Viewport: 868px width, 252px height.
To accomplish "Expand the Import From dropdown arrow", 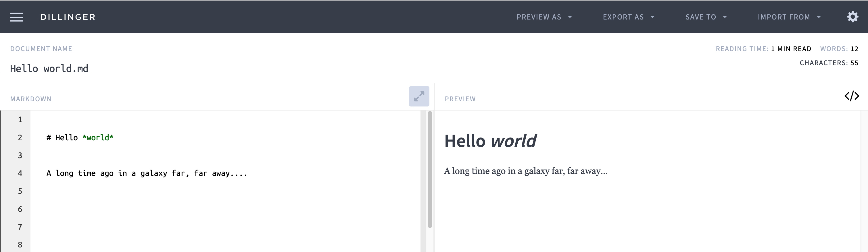I will (819, 17).
